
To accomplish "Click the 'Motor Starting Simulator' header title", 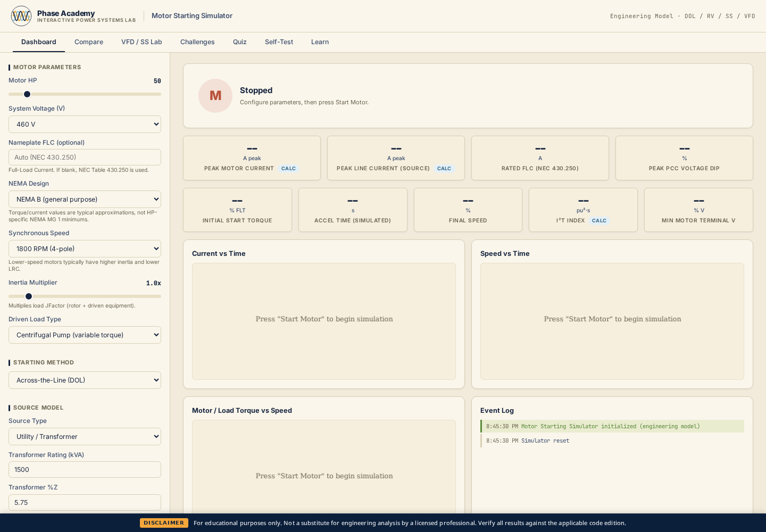I will pyautogui.click(x=192, y=16).
